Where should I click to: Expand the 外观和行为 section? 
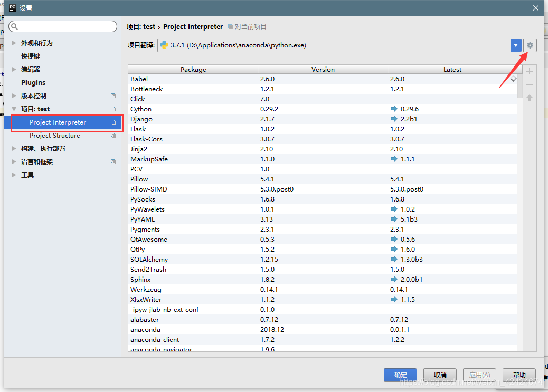(x=14, y=43)
